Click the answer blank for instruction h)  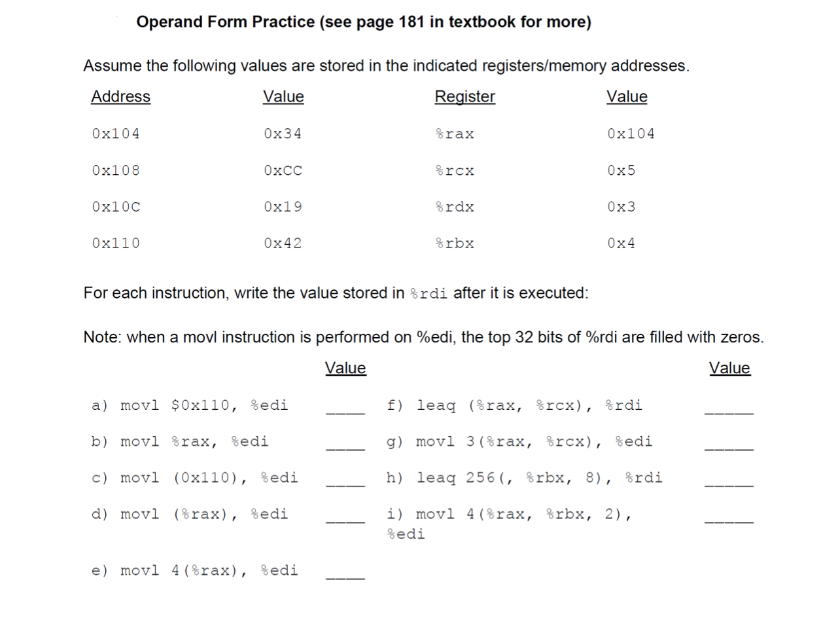pos(729,484)
